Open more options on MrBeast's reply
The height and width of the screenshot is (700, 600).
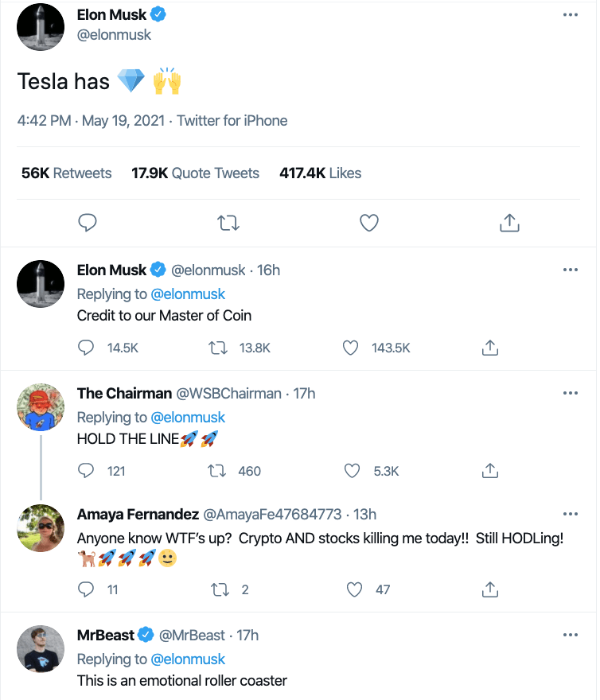[570, 635]
